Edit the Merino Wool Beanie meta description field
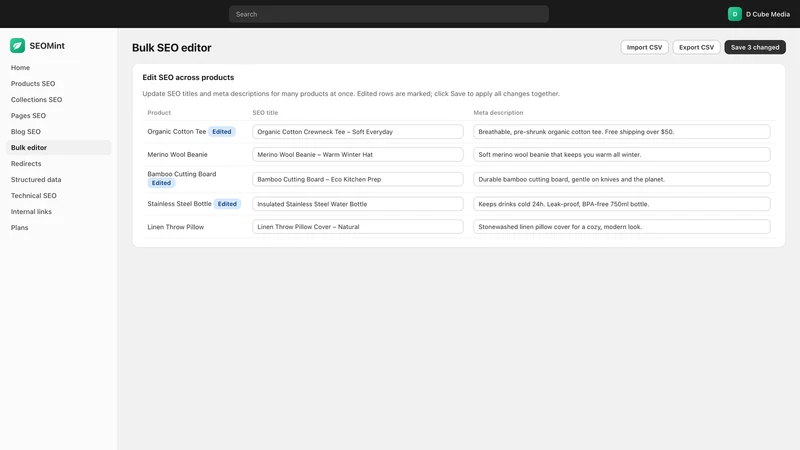This screenshot has height=450, width=800. (621, 154)
